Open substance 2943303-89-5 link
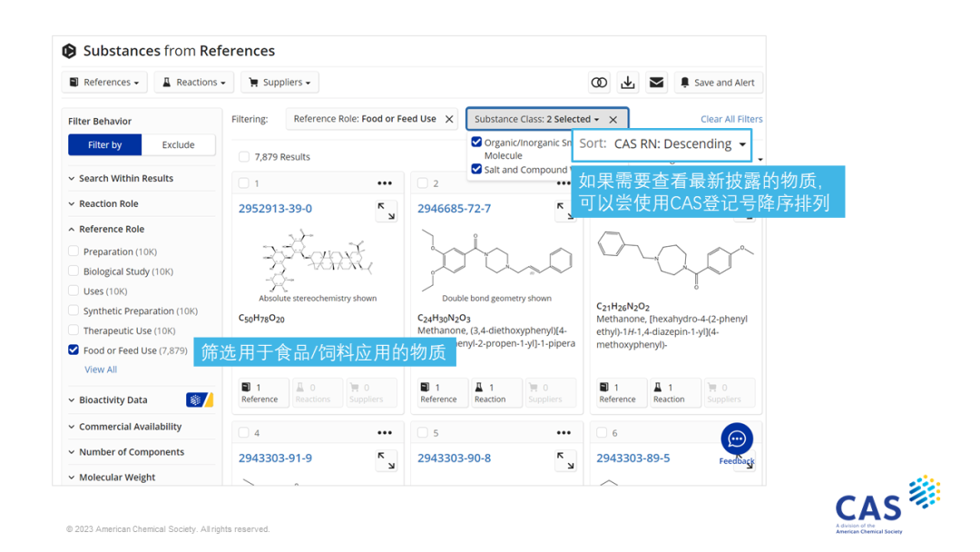The image size is (980, 552). point(632,458)
